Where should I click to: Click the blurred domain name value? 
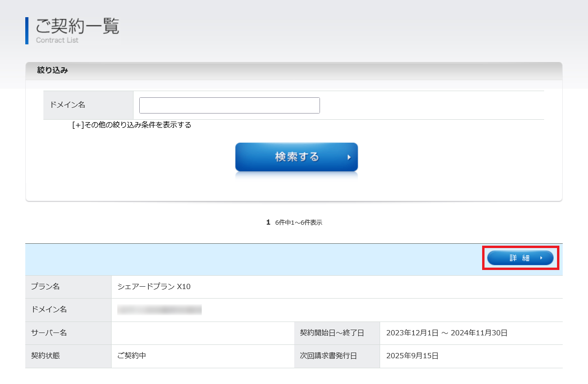click(159, 310)
